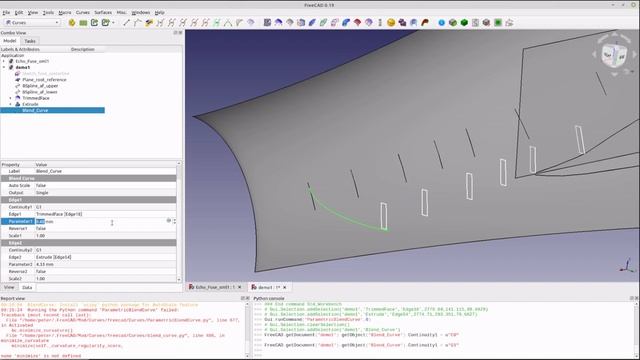640x360 pixels.
Task: Switch to the Tasks tab in Combo View
Action: (x=30, y=41)
